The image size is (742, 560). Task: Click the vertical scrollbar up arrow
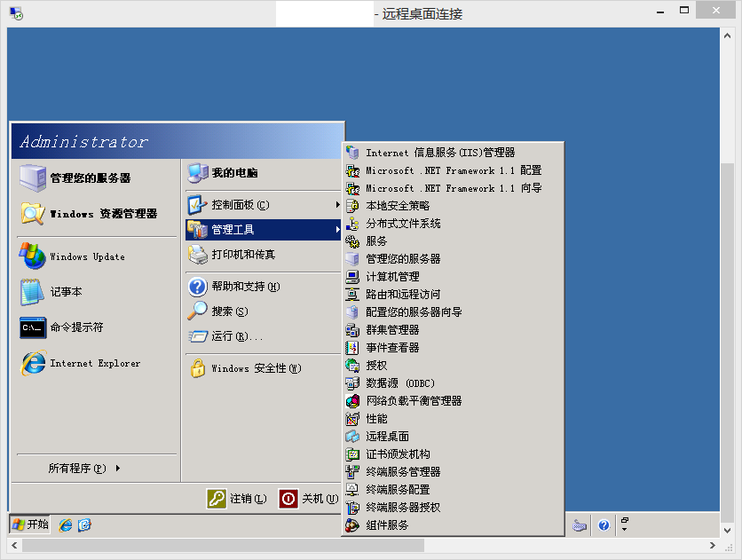(x=727, y=35)
